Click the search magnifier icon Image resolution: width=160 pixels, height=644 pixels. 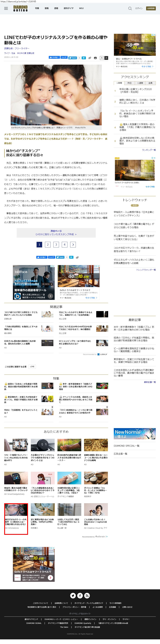pos(130,9)
